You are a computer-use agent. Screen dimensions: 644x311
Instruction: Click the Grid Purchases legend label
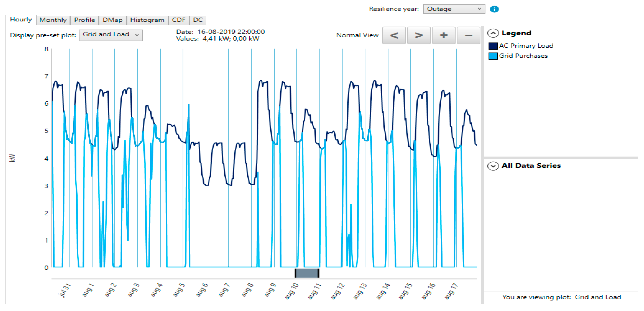click(523, 56)
